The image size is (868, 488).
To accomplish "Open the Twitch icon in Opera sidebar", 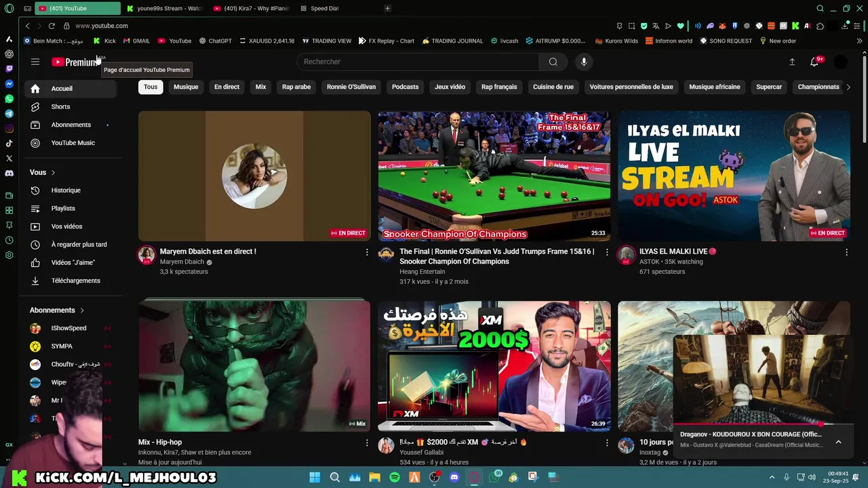I will [x=9, y=68].
